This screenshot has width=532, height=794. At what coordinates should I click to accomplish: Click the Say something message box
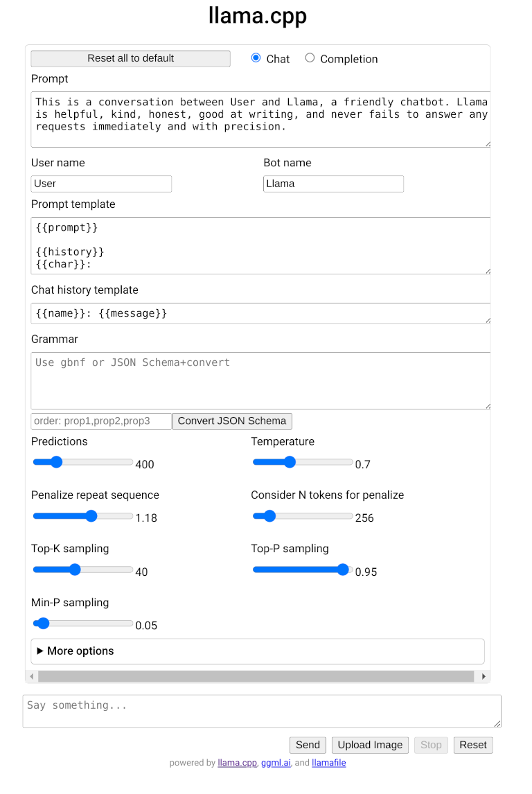pyautogui.click(x=262, y=712)
